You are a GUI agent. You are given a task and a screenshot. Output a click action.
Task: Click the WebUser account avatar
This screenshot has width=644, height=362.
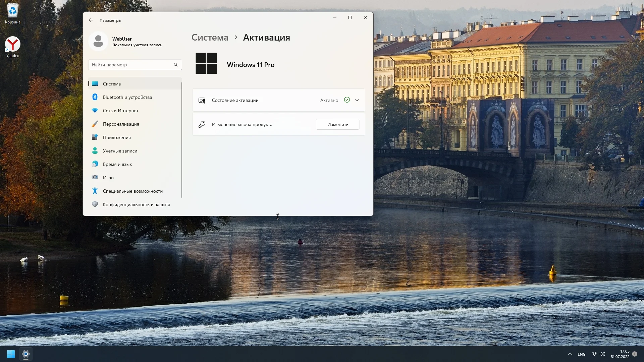pyautogui.click(x=98, y=42)
